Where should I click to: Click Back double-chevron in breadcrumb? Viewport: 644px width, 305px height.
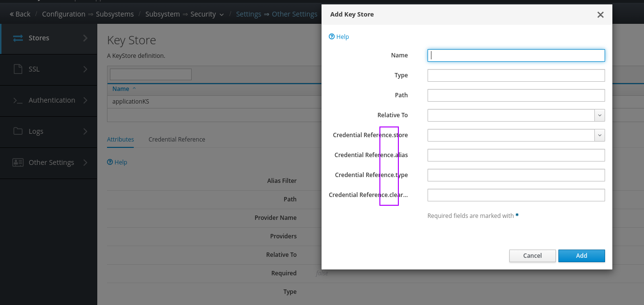[x=12, y=14]
